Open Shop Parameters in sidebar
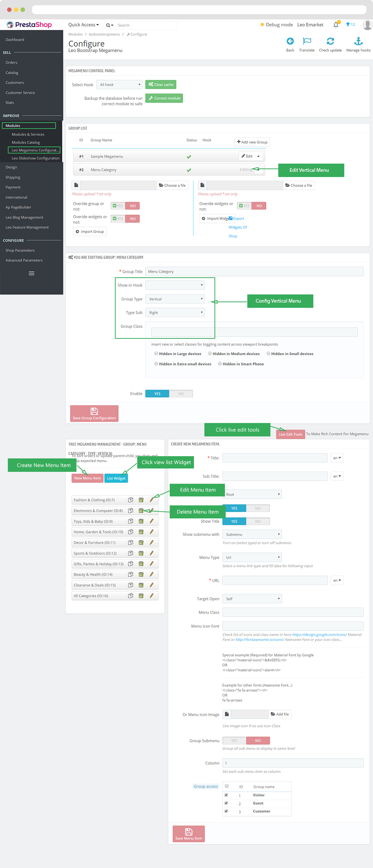 point(20,250)
